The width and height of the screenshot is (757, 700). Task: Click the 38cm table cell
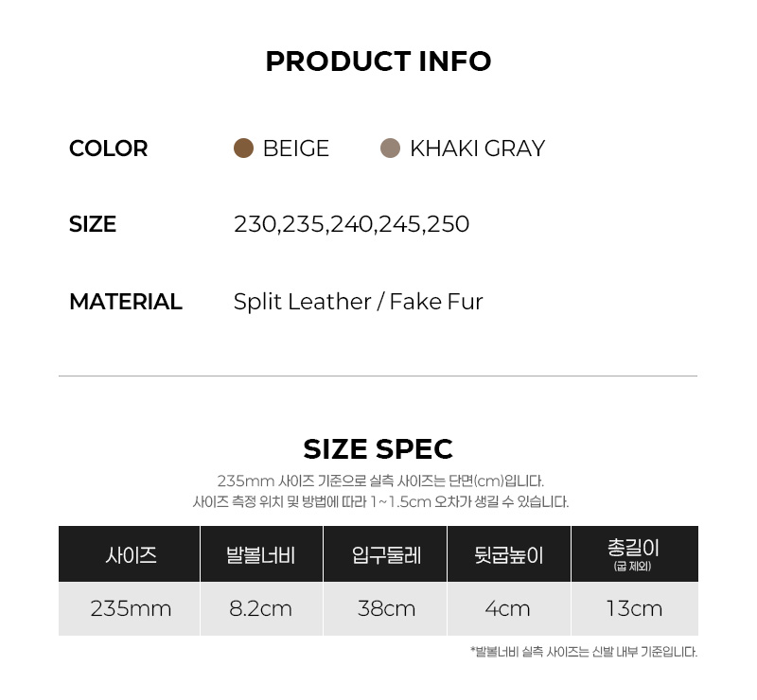pyautogui.click(x=385, y=609)
